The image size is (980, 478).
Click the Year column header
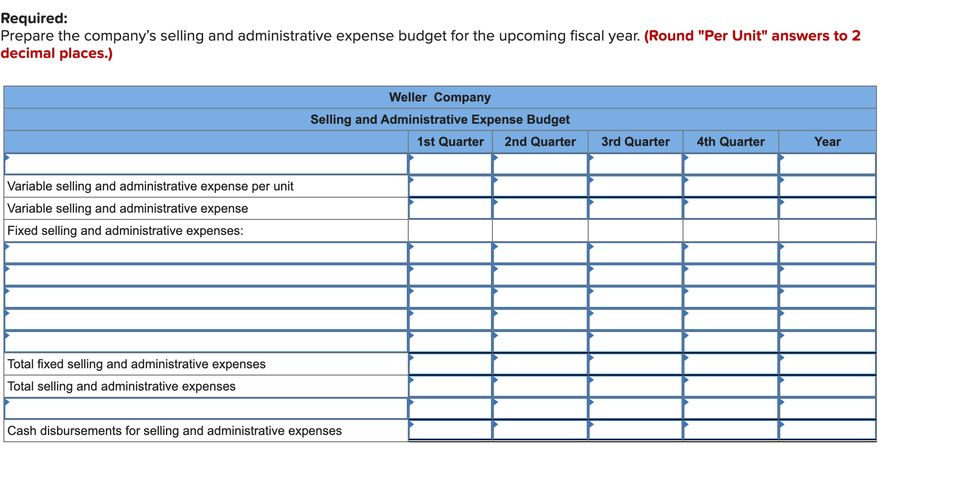(x=828, y=142)
